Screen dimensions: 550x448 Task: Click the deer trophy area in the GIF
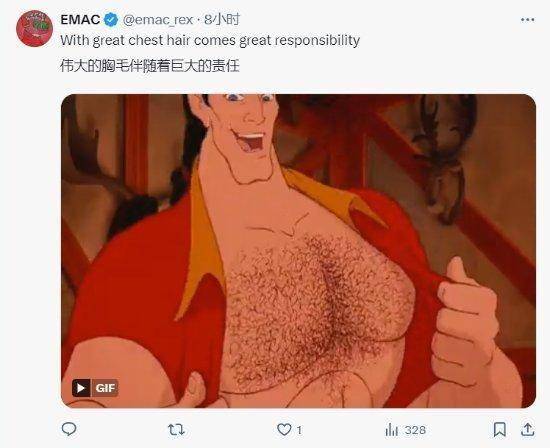pyautogui.click(x=445, y=158)
